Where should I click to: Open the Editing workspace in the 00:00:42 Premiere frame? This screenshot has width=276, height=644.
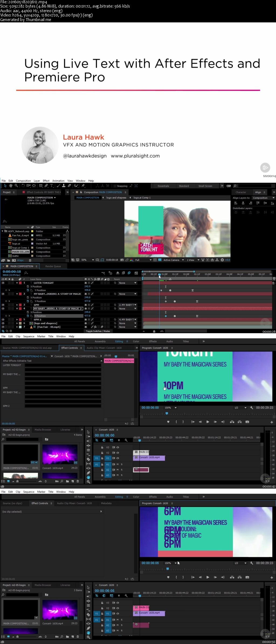point(119,341)
